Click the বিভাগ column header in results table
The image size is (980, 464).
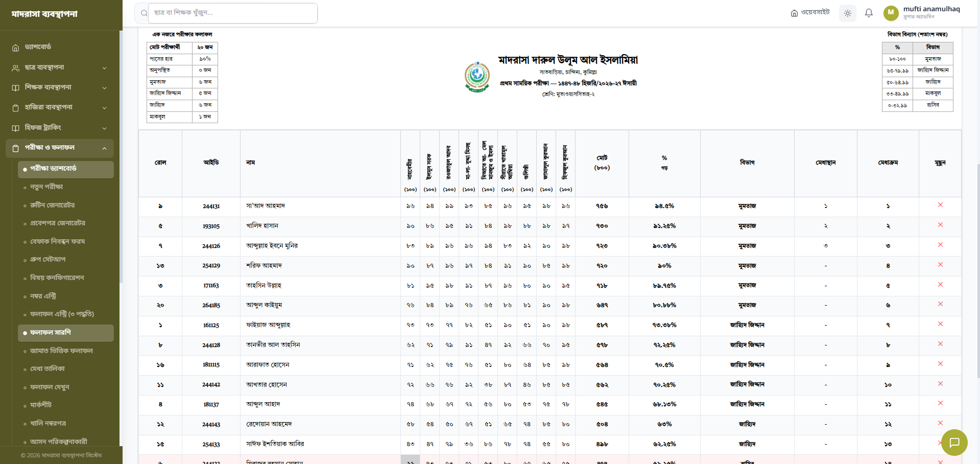pyautogui.click(x=747, y=163)
